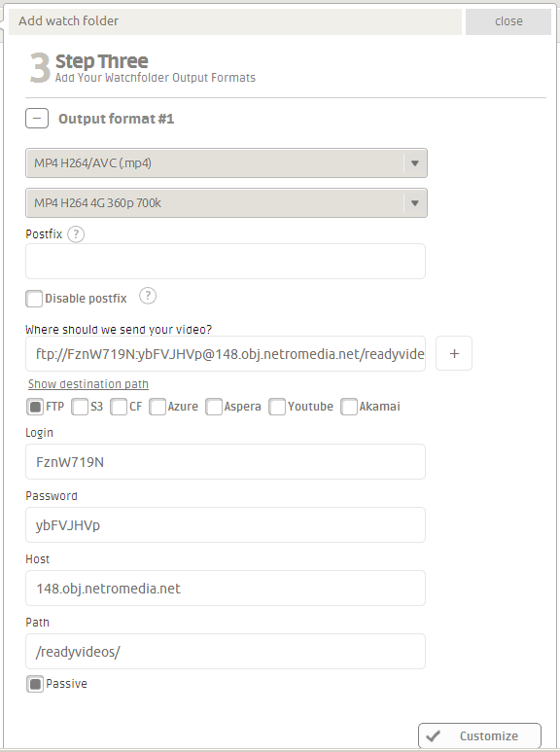Screen dimensions: 560x752
Task: Add another destination with the plus button
Action: (454, 353)
